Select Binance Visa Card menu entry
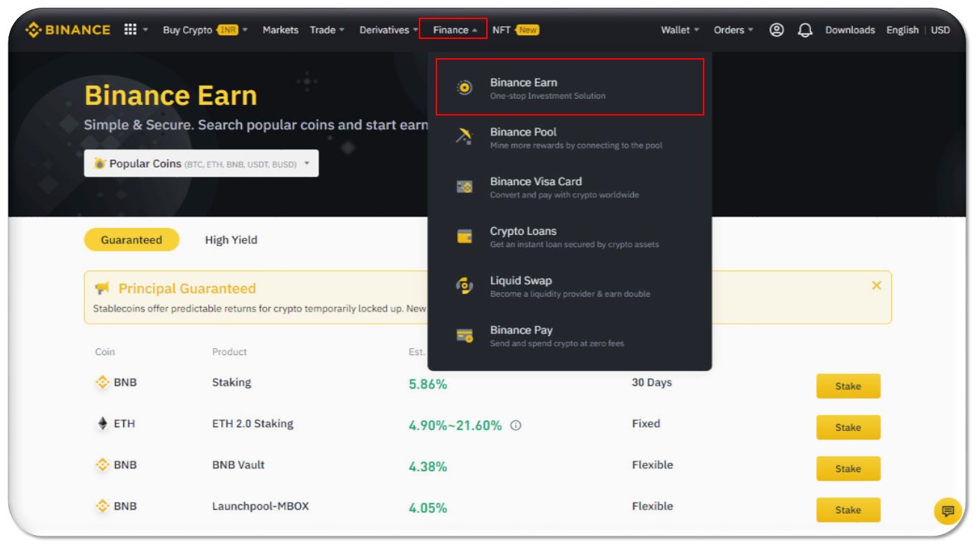 click(570, 187)
